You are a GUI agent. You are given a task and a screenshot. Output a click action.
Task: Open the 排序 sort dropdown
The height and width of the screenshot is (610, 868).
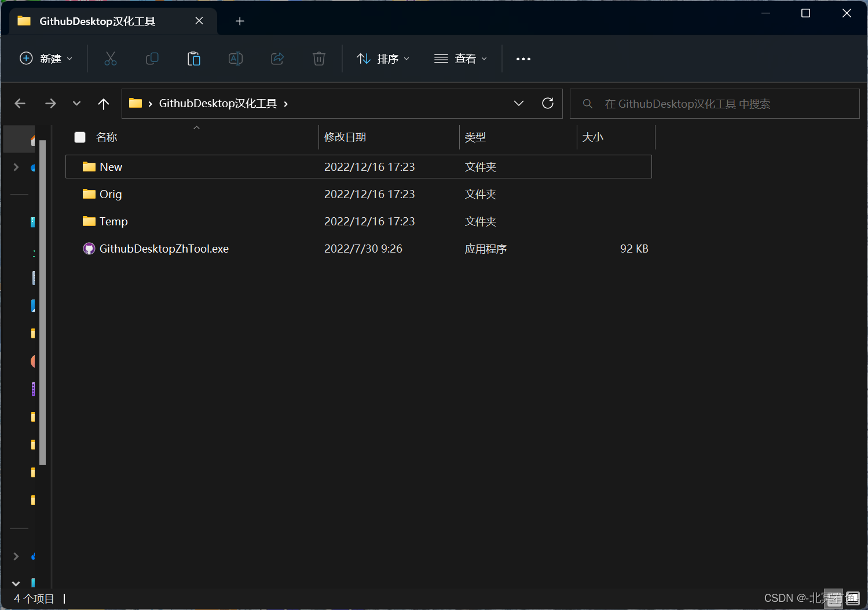383,59
